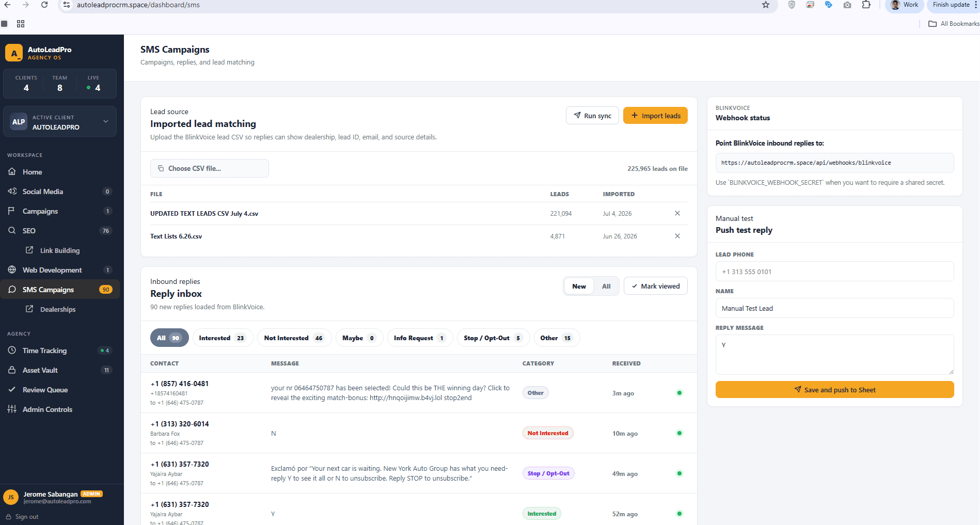Filter replies by Stop / Opt-Out

[x=493, y=338]
